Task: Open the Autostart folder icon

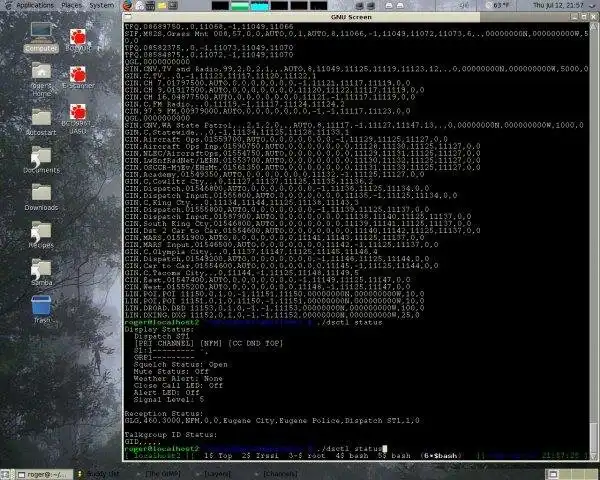Action: [41, 122]
